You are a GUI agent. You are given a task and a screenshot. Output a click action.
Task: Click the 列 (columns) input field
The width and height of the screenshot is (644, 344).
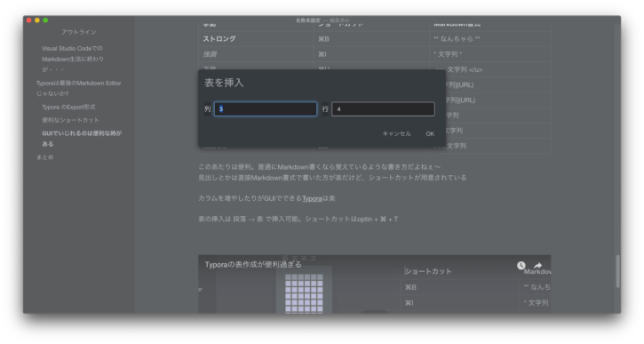[x=266, y=109]
